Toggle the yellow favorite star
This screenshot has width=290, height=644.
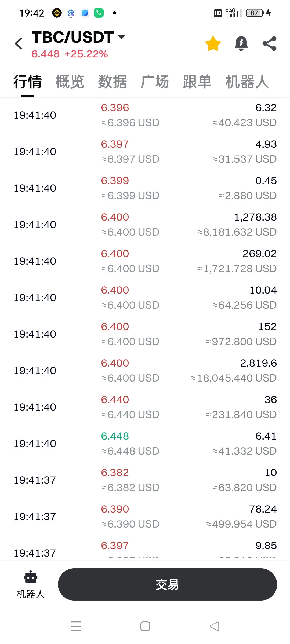tap(213, 43)
